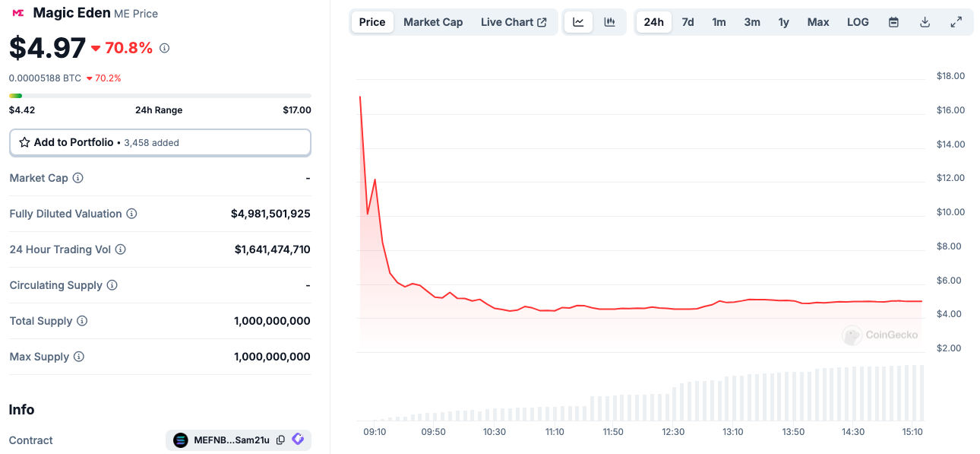Toggle the LOG scale option

[x=858, y=22]
